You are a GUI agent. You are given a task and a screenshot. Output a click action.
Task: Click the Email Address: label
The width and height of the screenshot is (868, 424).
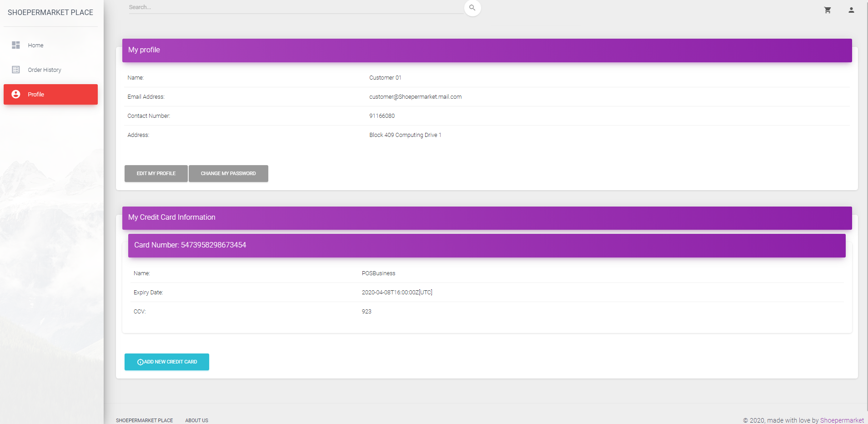pyautogui.click(x=146, y=97)
